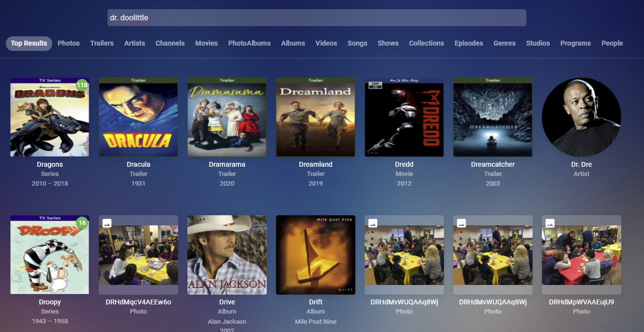Click the Droopy title link
644x332 pixels.
pyautogui.click(x=50, y=302)
